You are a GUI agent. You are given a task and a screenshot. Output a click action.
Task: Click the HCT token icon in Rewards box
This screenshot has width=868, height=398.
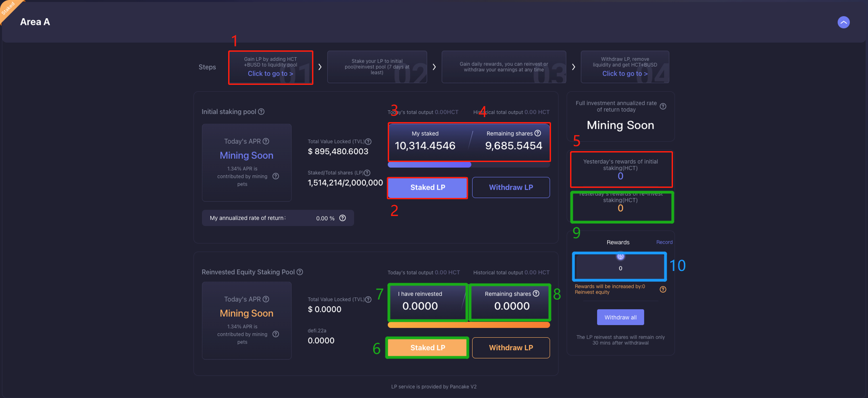point(620,256)
